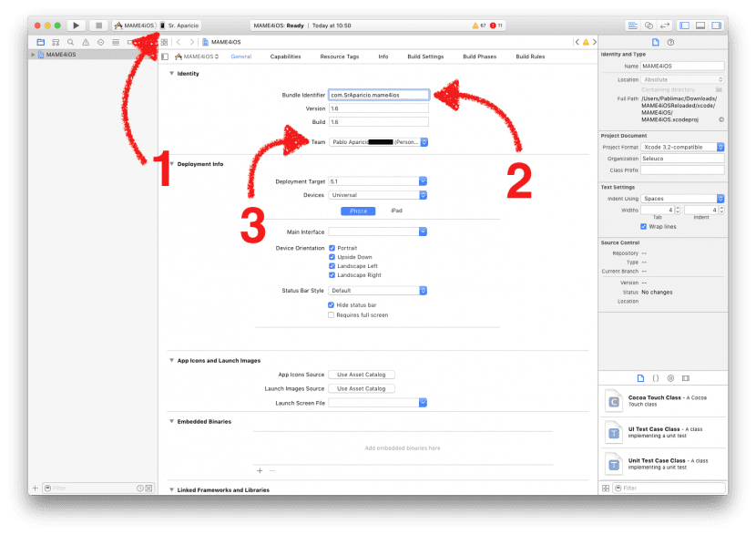The image size is (756, 535).
Task: Click the error count badge
Action: pos(496,26)
